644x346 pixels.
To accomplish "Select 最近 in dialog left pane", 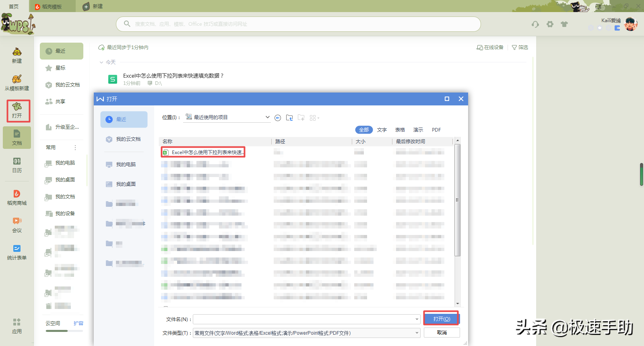I will pyautogui.click(x=124, y=119).
